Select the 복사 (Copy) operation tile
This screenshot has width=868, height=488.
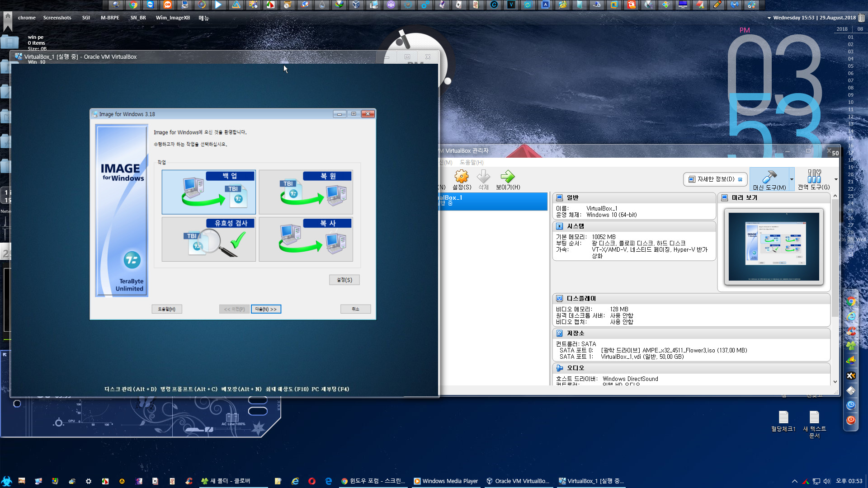(x=306, y=239)
